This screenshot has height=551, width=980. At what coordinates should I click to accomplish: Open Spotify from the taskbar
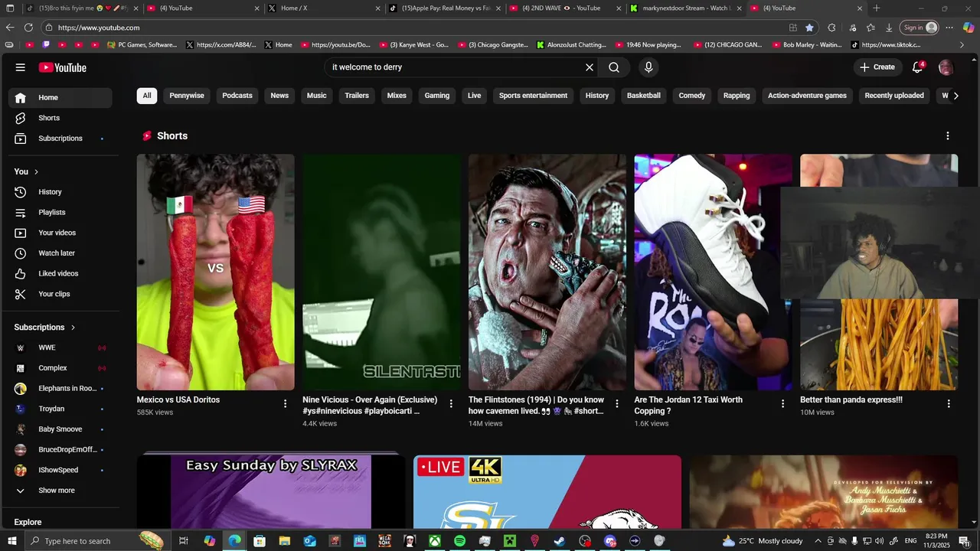[x=459, y=541]
